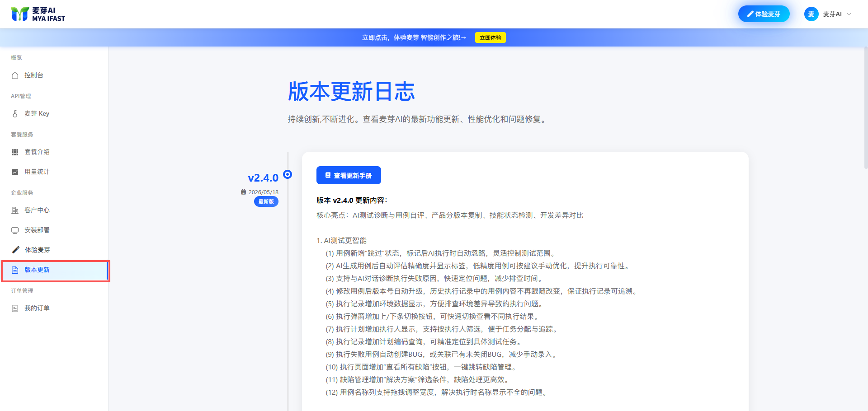This screenshot has height=411, width=868.
Task: Navigate to 安装部署
Action: 54,230
